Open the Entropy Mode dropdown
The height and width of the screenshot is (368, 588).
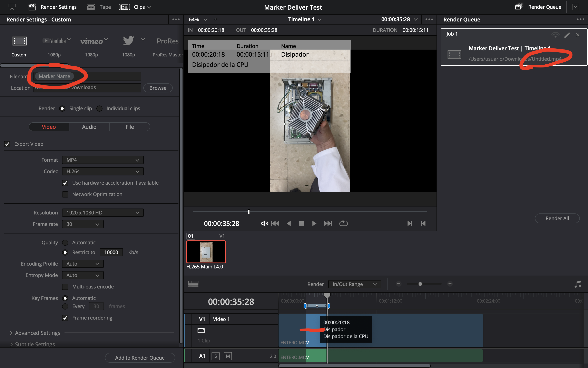tap(83, 275)
